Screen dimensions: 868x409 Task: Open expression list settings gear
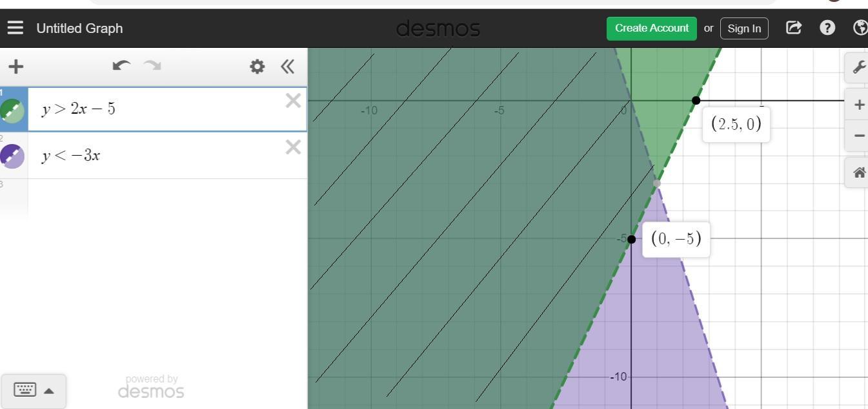257,66
